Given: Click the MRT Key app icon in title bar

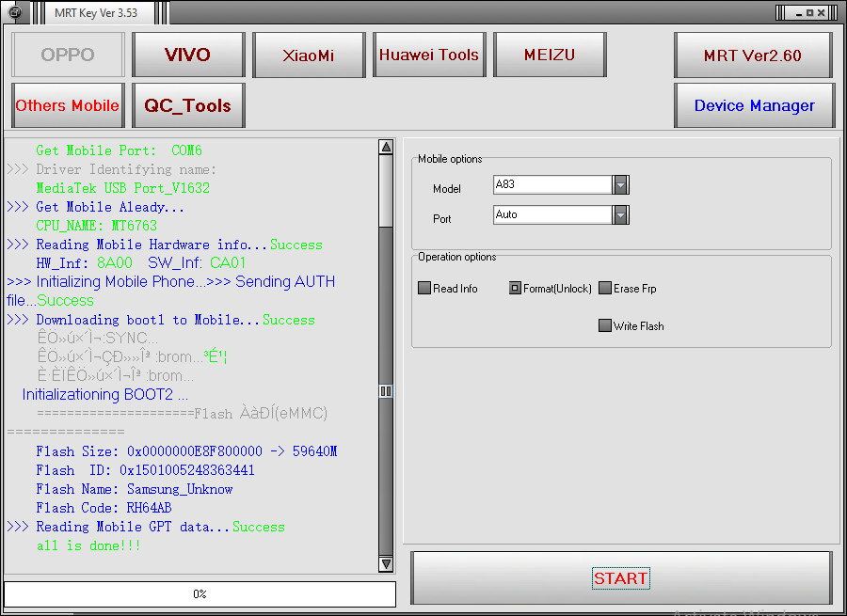Looking at the screenshot, I should point(15,12).
